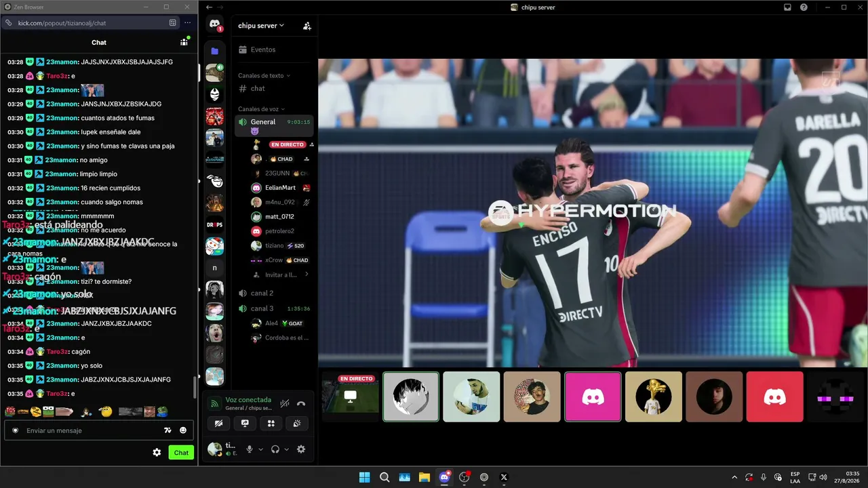Open the Zen Browser three-dot menu
The width and height of the screenshot is (868, 488).
tap(188, 23)
